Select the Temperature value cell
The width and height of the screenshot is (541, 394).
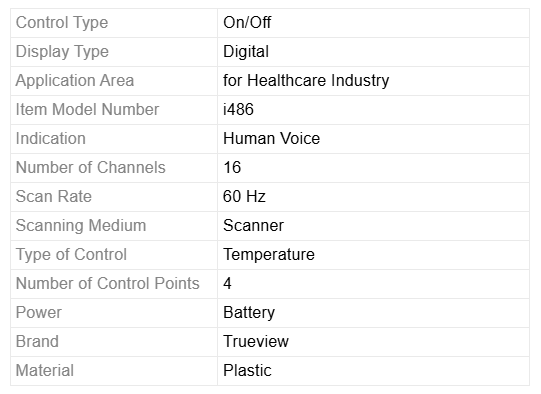[374, 255]
